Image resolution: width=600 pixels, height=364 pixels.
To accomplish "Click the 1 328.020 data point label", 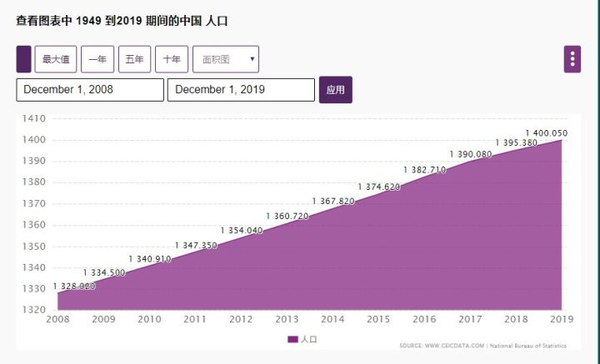I will pyautogui.click(x=74, y=286).
